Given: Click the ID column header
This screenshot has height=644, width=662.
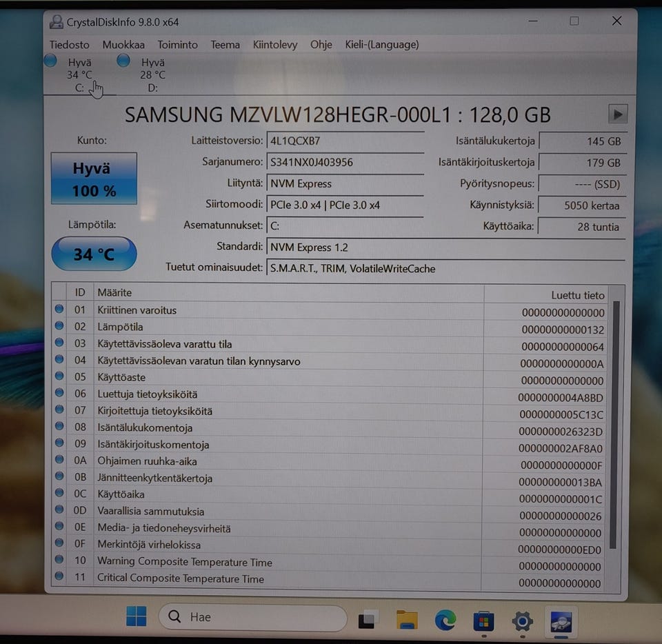Looking at the screenshot, I should point(80,292).
